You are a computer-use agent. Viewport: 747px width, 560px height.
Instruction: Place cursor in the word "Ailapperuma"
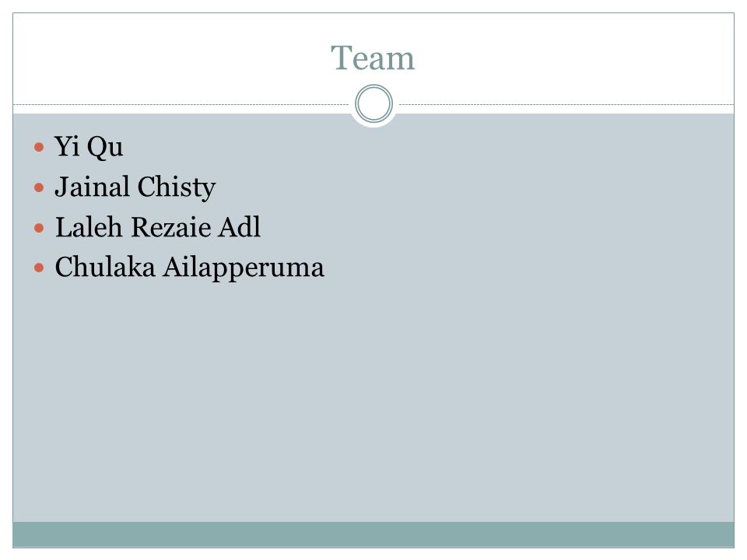244,268
